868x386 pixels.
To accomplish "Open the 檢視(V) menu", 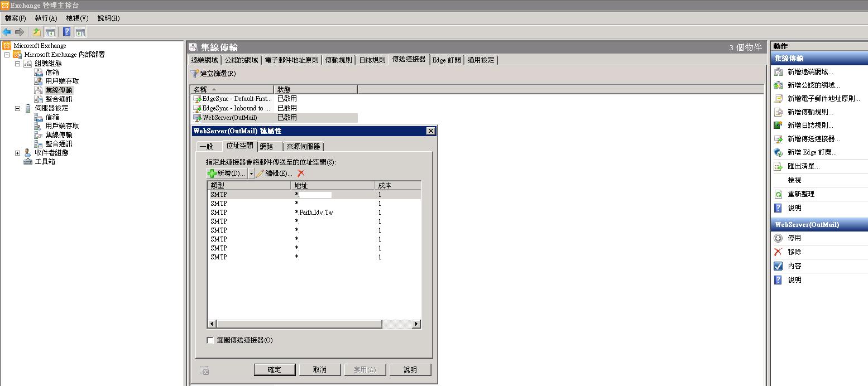I will click(x=77, y=18).
